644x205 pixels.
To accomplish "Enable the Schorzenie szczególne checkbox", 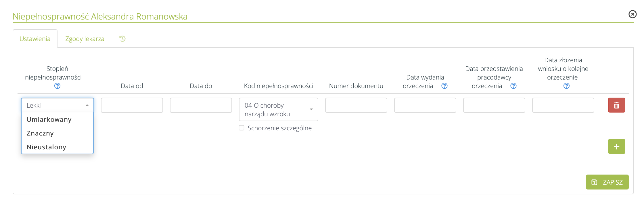I will point(241,128).
